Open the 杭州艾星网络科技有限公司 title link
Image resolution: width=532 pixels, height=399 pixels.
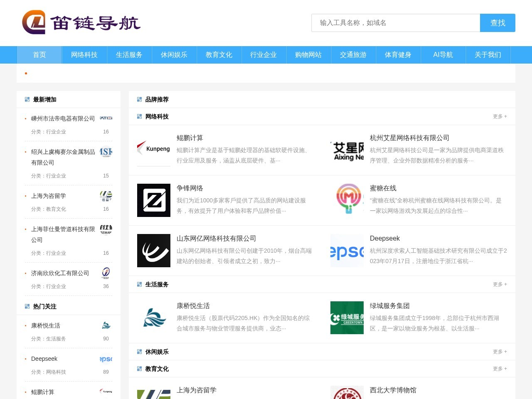(x=409, y=138)
